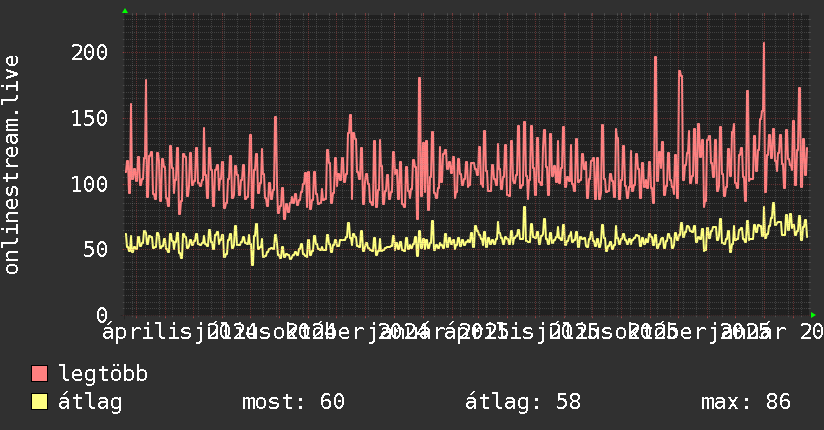This screenshot has width=824, height=430.
Task: Click the 100 y-axis label
Action: [x=90, y=184]
